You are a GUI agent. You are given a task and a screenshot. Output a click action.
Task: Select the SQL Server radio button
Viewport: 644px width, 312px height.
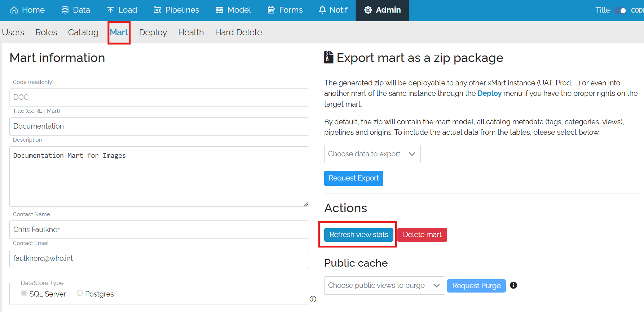pos(24,293)
